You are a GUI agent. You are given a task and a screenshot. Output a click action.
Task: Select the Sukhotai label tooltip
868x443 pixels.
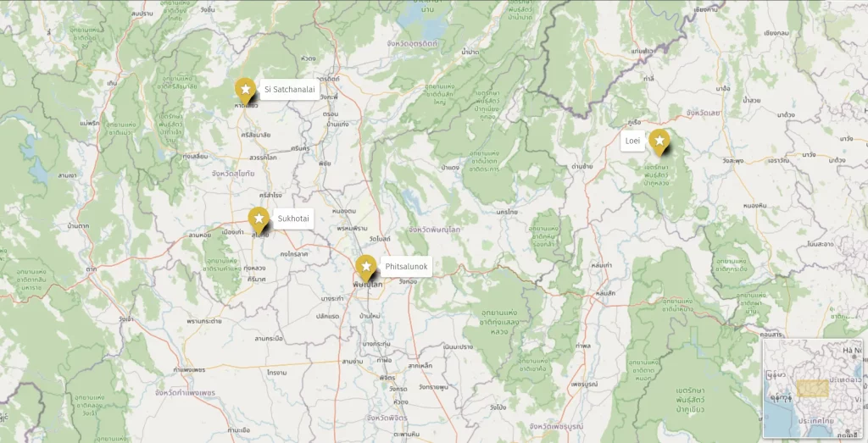point(293,219)
